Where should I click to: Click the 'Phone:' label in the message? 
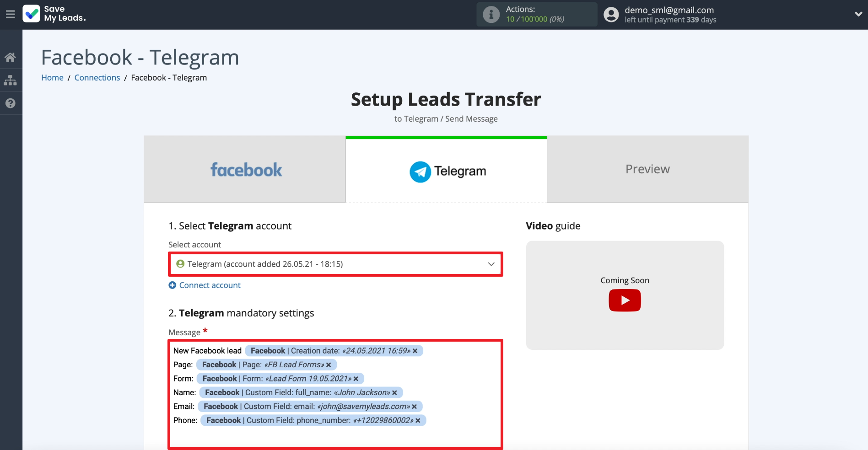pyautogui.click(x=185, y=420)
